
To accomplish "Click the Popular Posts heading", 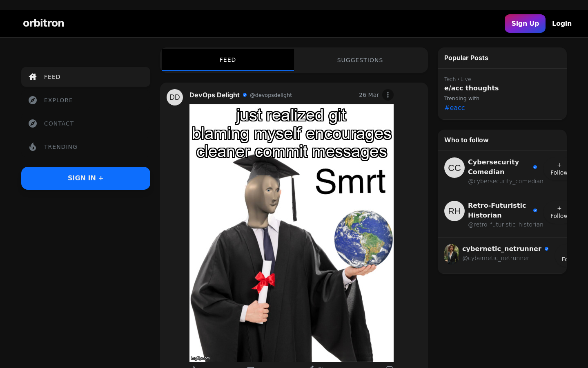I will coord(466,58).
